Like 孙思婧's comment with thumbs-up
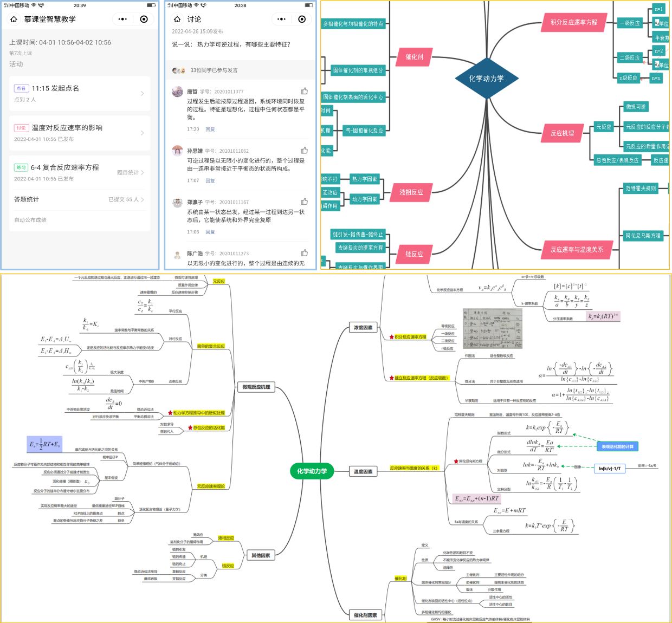The width and height of the screenshot is (672, 623). tap(304, 150)
